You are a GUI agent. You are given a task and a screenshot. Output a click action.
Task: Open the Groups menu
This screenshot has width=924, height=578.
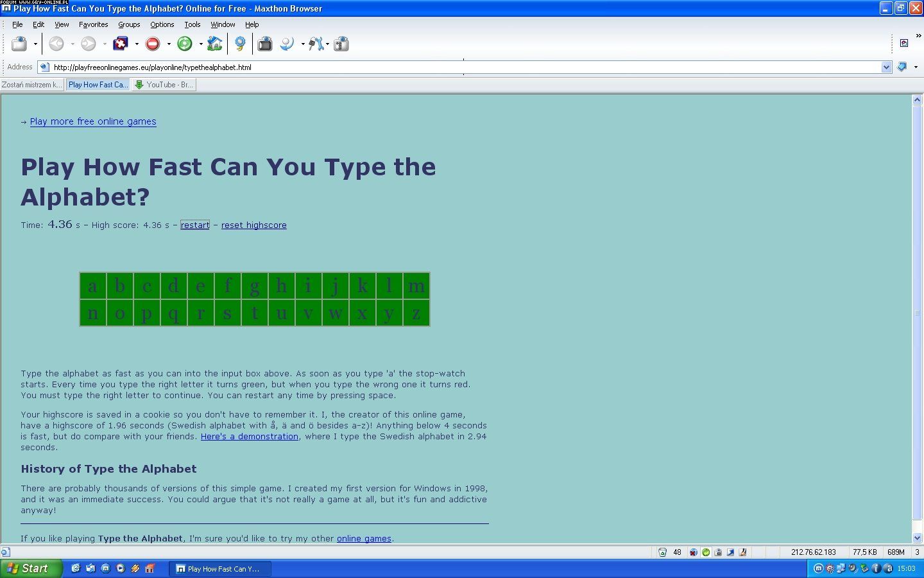(x=129, y=24)
